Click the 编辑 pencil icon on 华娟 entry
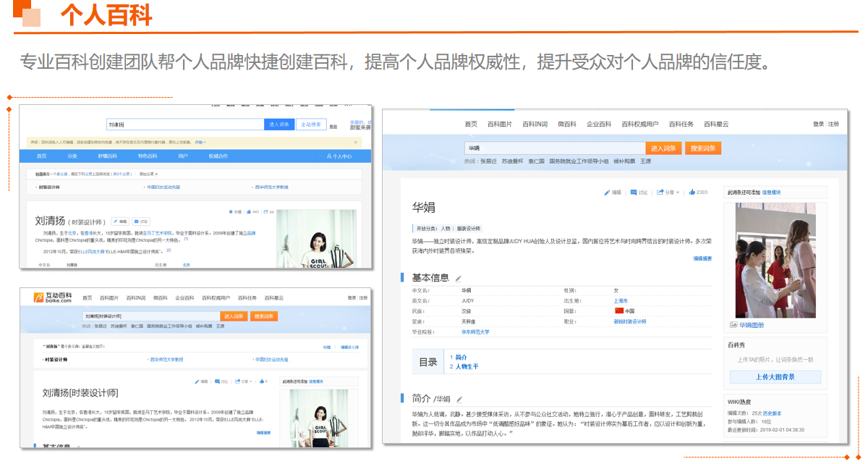 tap(608, 193)
